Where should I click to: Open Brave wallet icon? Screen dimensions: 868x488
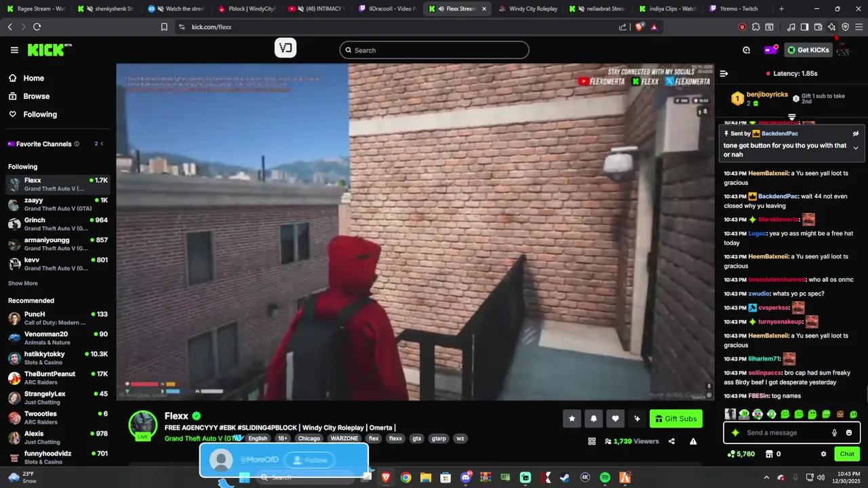(x=818, y=27)
